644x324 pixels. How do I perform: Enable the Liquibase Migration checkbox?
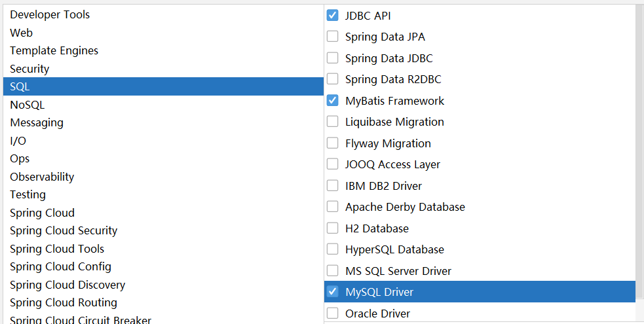[x=332, y=122]
